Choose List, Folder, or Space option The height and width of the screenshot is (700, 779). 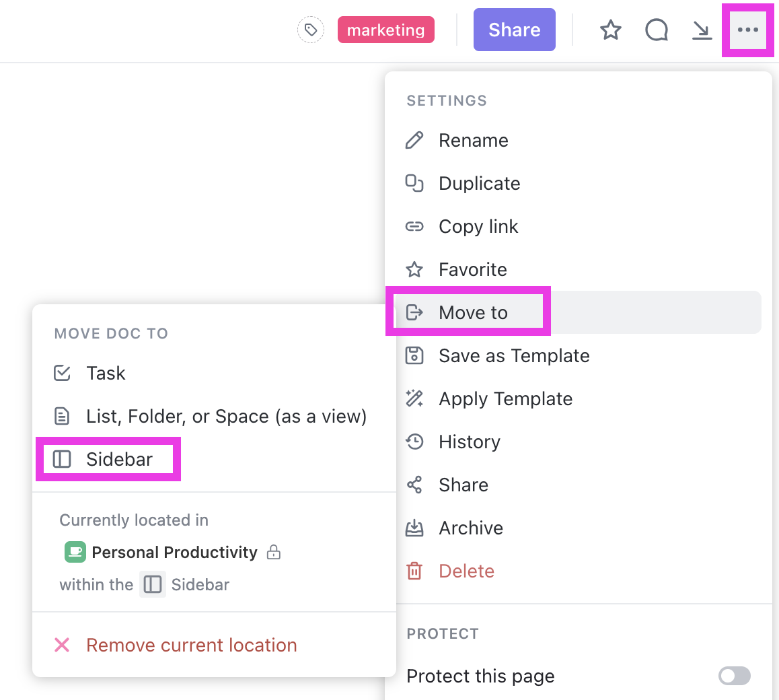pos(226,417)
